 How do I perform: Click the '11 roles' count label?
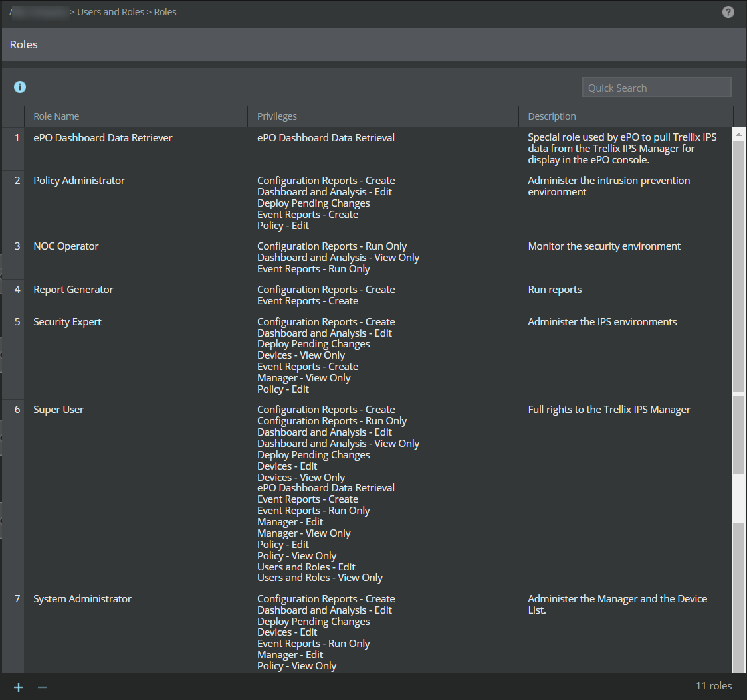(x=714, y=685)
